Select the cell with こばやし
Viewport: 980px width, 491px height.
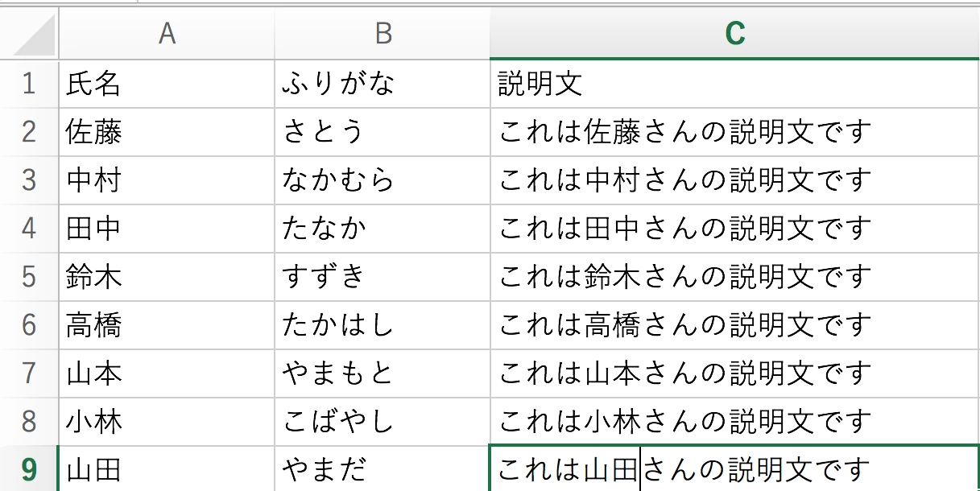pos(382,422)
